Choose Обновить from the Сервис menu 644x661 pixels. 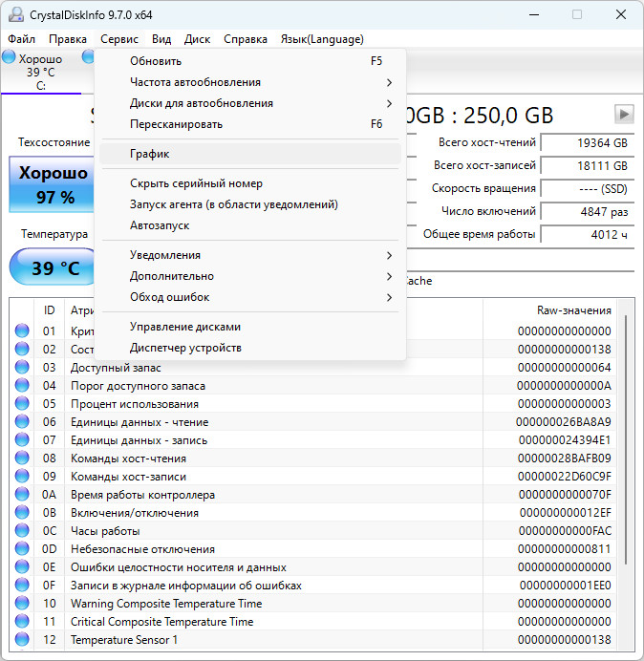(x=250, y=61)
